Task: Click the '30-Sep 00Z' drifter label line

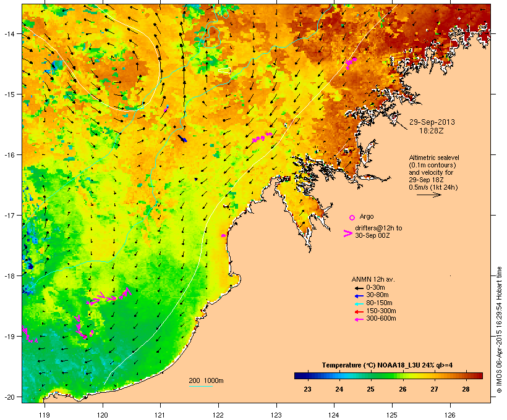Action: (372, 235)
